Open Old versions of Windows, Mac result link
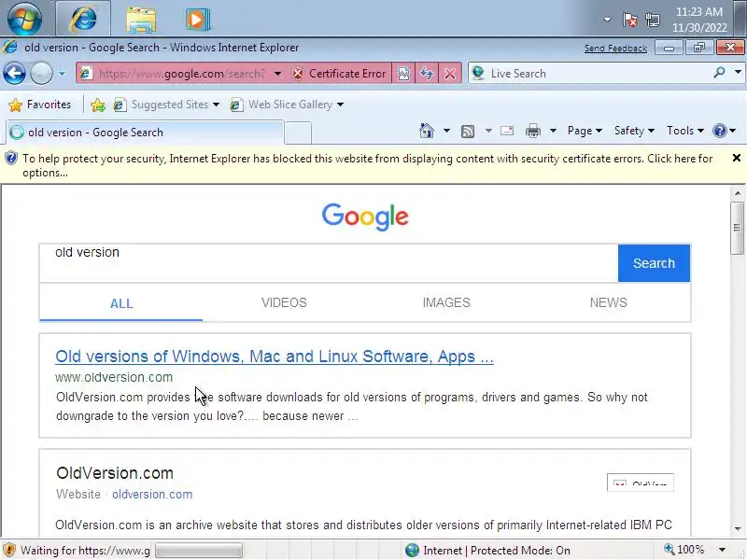This screenshot has height=560, width=747. [x=275, y=357]
